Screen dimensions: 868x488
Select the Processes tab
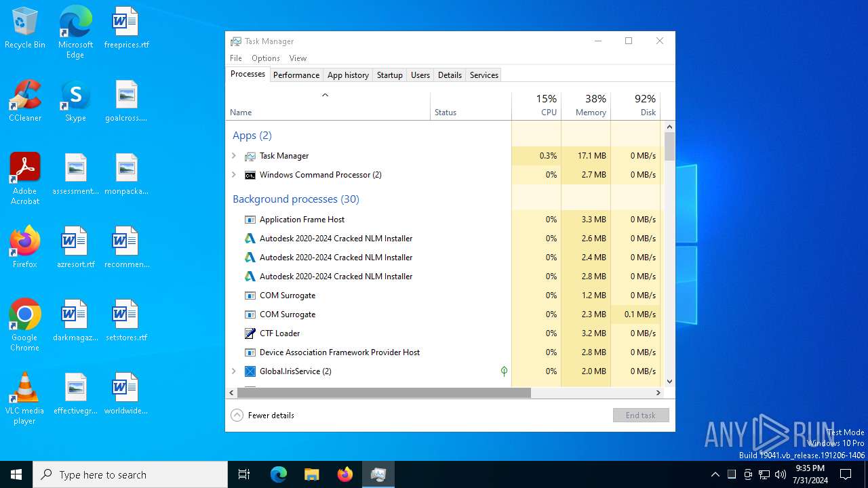pyautogui.click(x=248, y=75)
